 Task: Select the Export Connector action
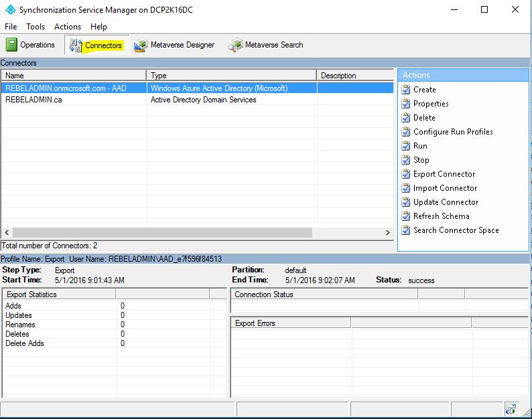click(x=444, y=174)
